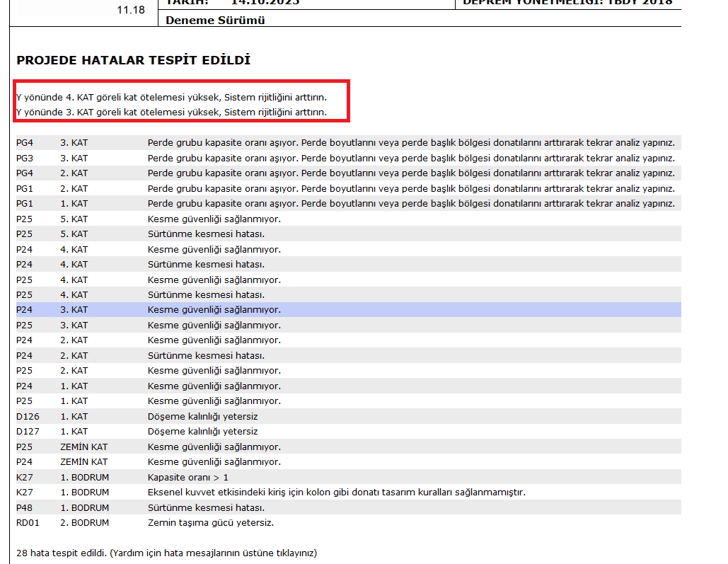This screenshot has width=728, height=564.
Task: Click highlighted P24 3. KAT Kesme güvenliği row
Action: point(214,310)
